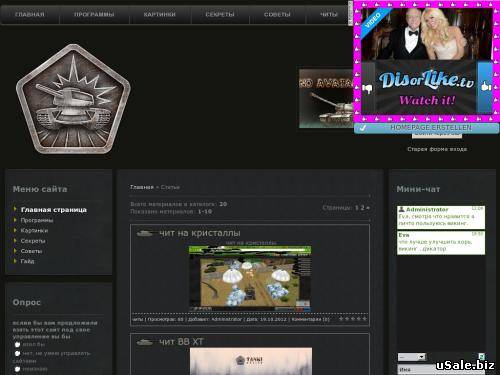Click the thumbs-down icon on the DisOrLike ad

pos(367,89)
